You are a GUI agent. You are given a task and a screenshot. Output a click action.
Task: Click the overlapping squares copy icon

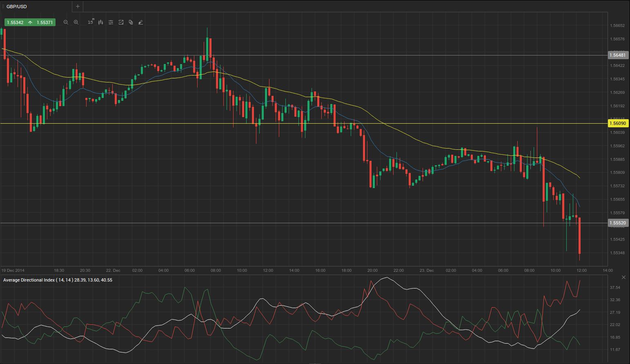pos(131,22)
